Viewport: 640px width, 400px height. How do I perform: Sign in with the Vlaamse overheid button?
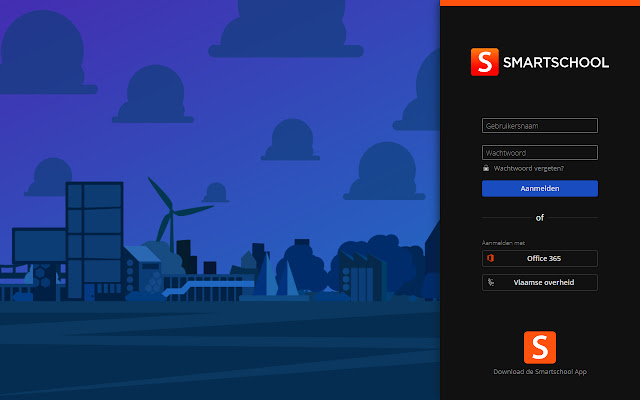point(540,282)
